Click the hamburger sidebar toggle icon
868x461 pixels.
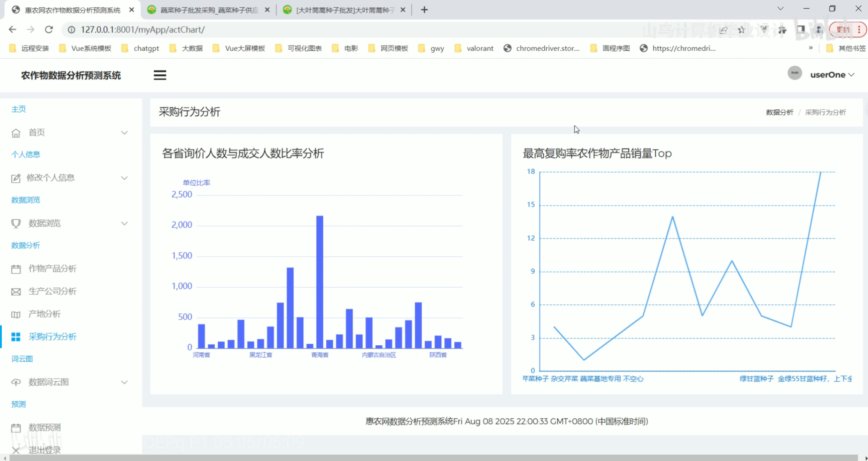[160, 75]
